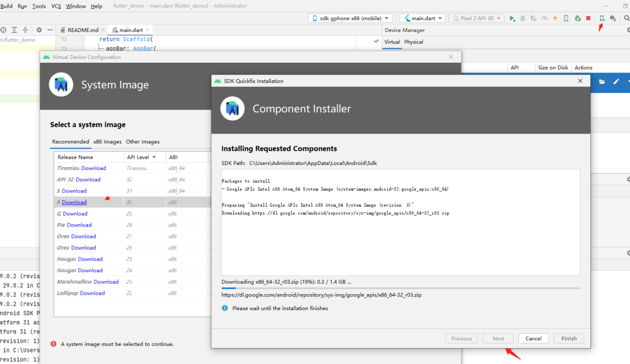The width and height of the screenshot is (630, 364).
Task: Hide the project panel with minus icon
Action: pyautogui.click(x=50, y=30)
